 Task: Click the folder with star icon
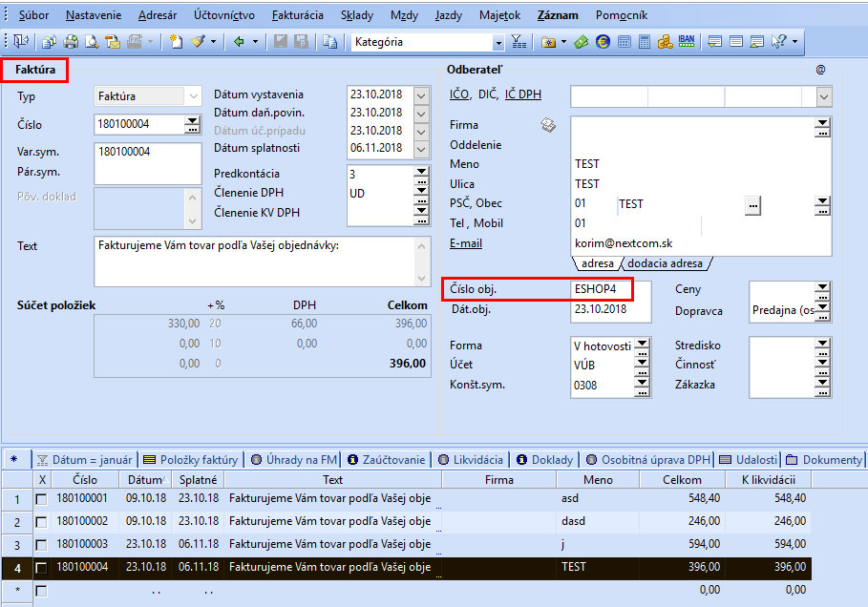coord(549,41)
